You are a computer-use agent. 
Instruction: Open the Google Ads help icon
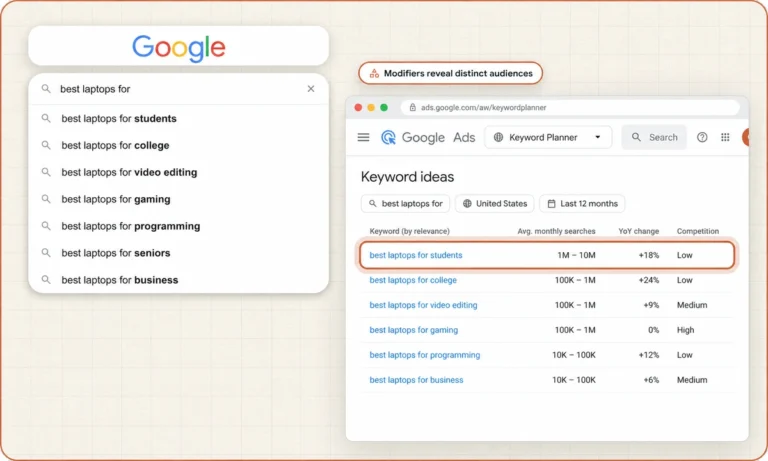pos(702,137)
